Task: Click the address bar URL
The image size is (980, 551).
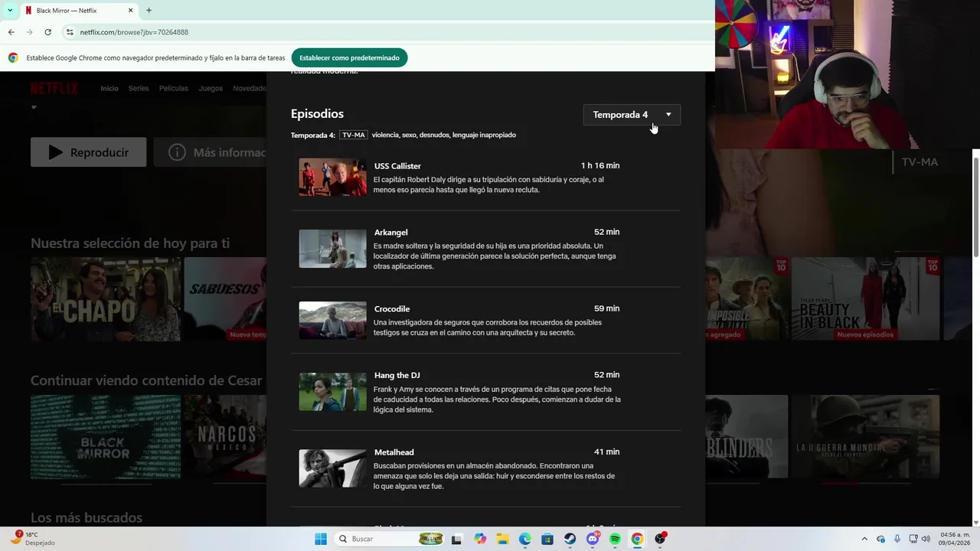Action: (134, 32)
